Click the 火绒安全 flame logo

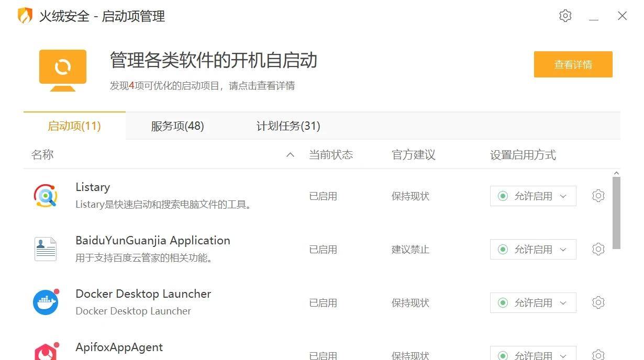click(25, 16)
